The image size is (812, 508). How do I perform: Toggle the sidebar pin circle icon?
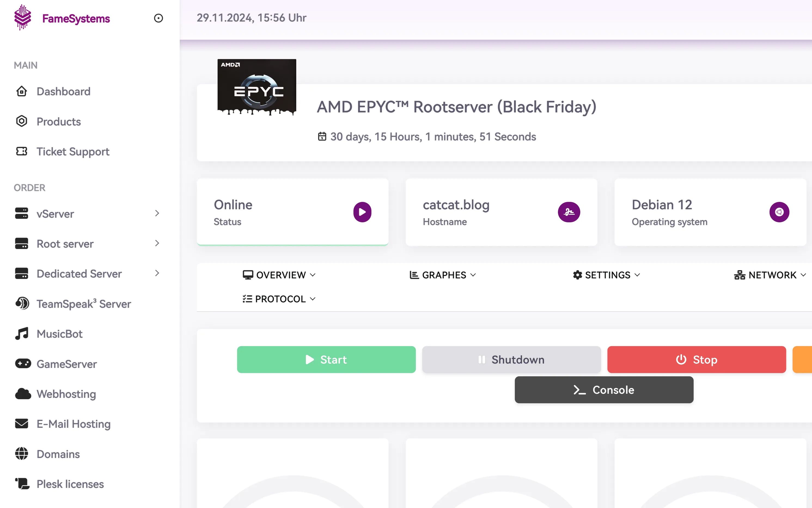pyautogui.click(x=158, y=18)
